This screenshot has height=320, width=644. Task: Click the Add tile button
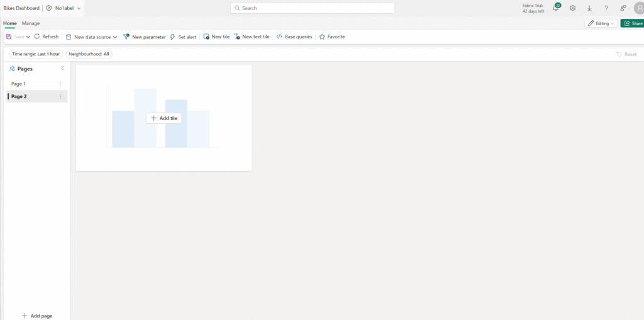click(x=164, y=118)
